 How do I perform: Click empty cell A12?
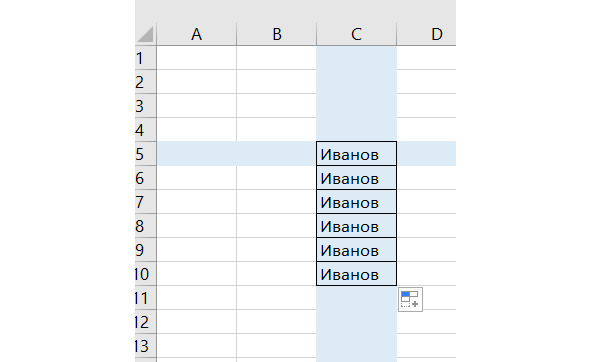196,322
